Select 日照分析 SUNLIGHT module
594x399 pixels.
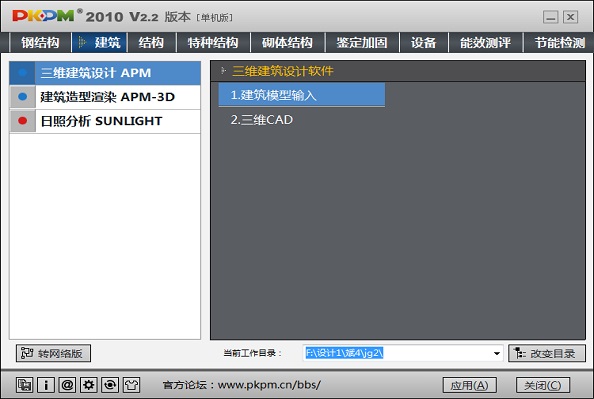click(x=105, y=121)
